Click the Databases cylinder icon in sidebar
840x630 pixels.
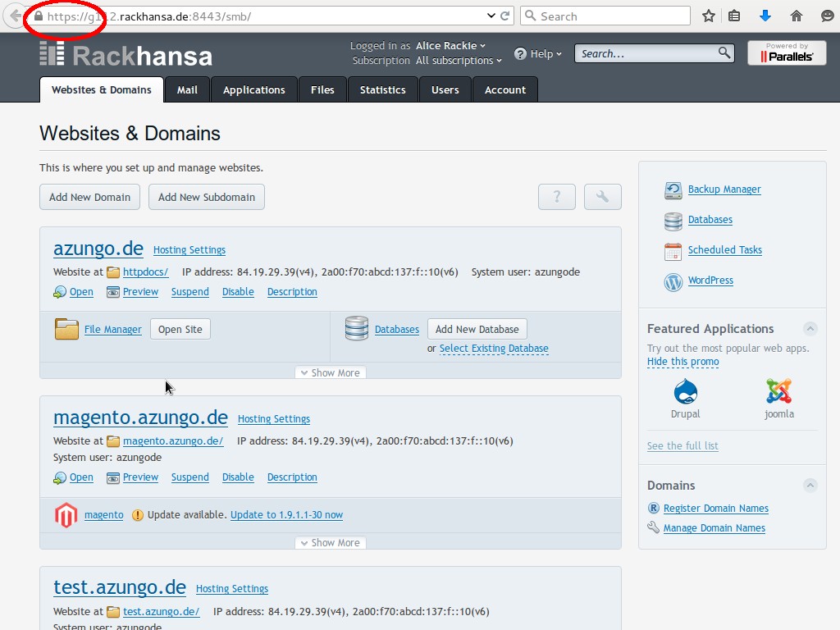tap(673, 221)
